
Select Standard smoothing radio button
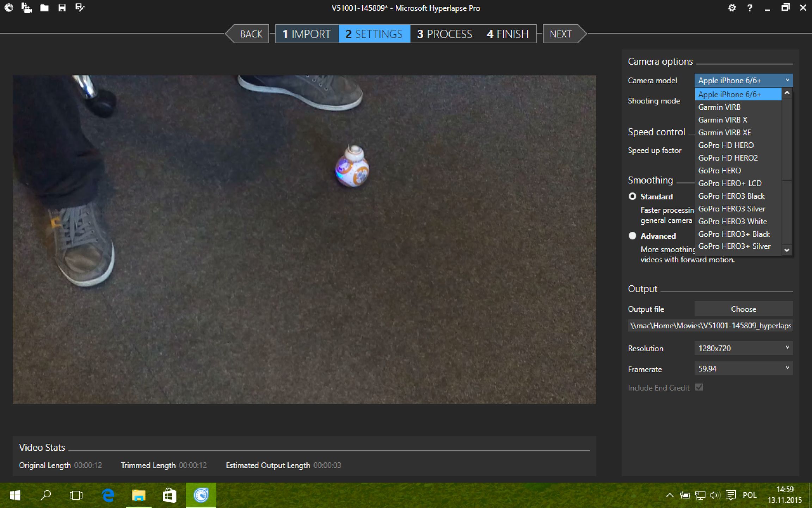tap(632, 196)
